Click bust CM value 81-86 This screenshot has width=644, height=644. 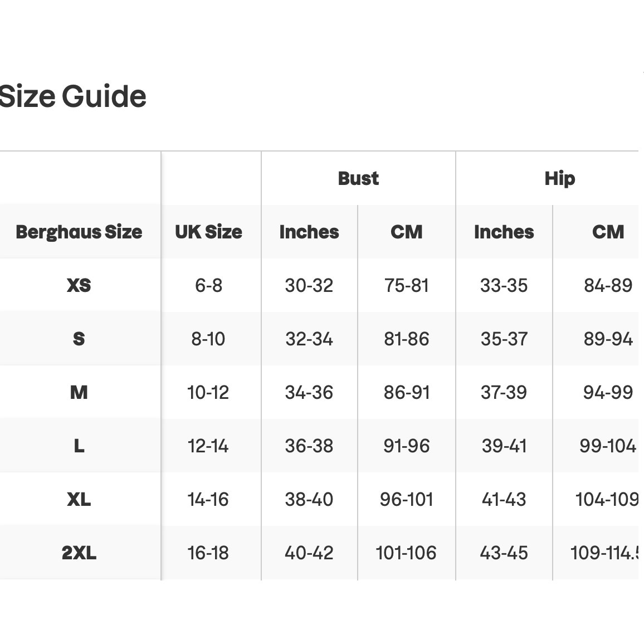tap(407, 339)
